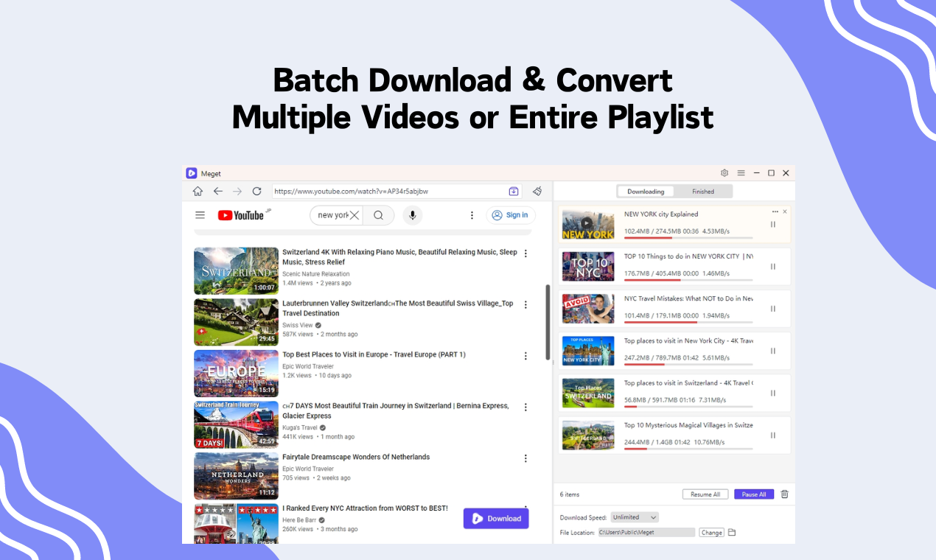The width and height of the screenshot is (936, 560).
Task: Click the Meget app logo icon
Action: pos(191,173)
